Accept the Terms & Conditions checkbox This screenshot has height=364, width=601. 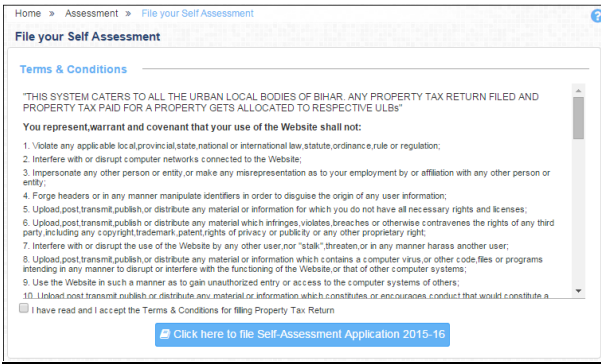click(x=24, y=308)
